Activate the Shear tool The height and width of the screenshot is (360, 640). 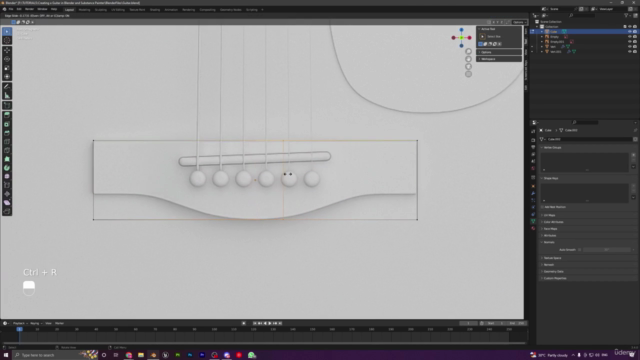click(7, 203)
